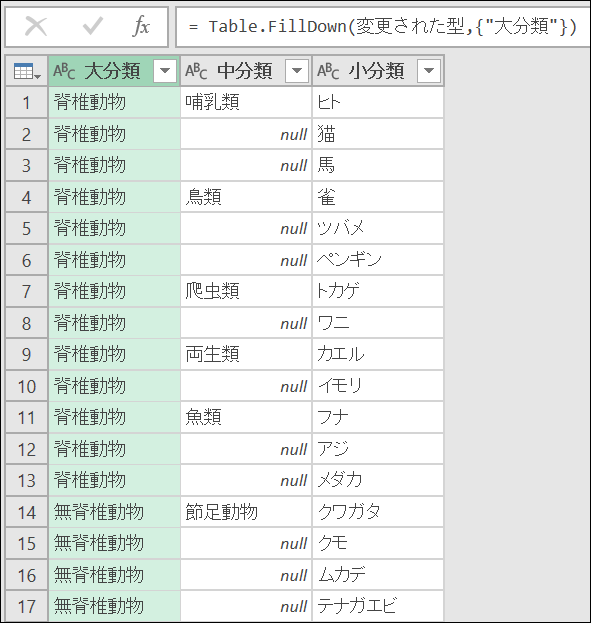
Task: Select the トカゲ cell
Action: [378, 291]
